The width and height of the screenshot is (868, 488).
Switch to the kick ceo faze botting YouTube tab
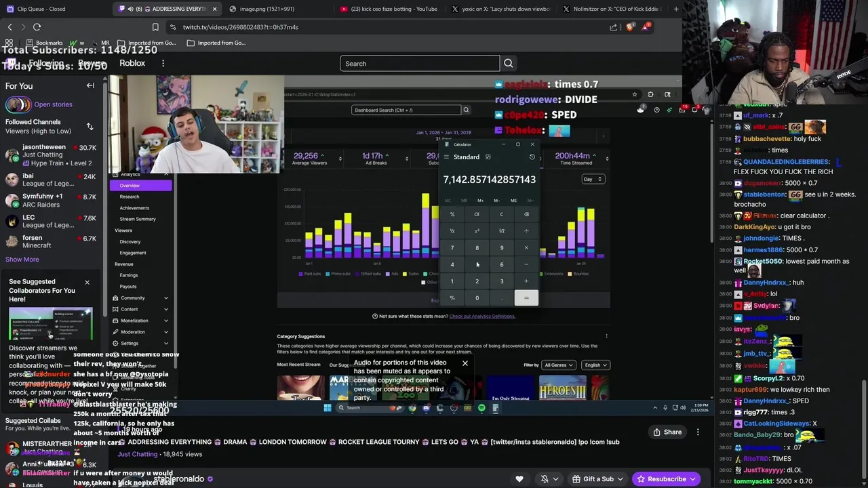(x=393, y=9)
